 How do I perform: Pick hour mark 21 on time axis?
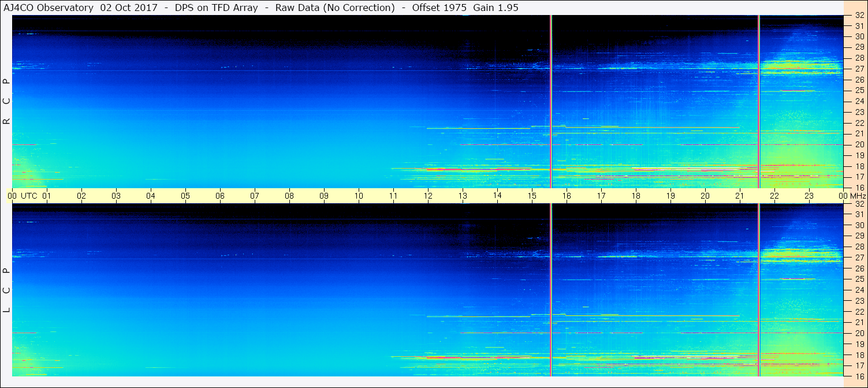pyautogui.click(x=740, y=196)
